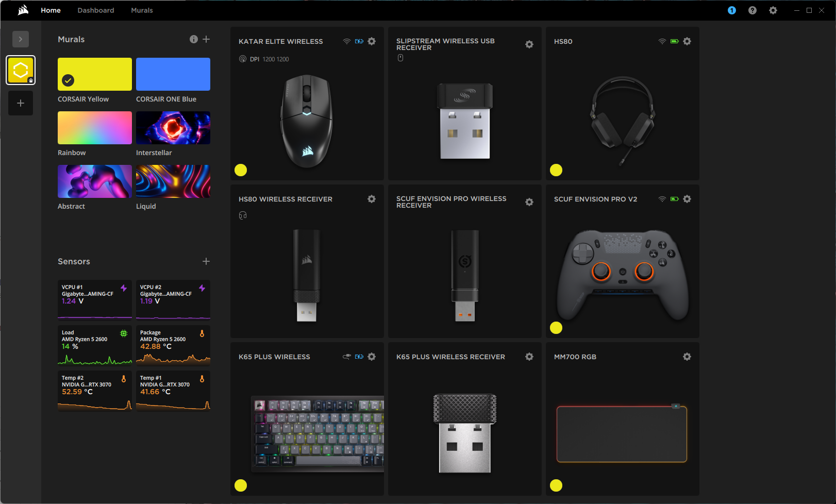Open MM700 RGB settings gear icon
The width and height of the screenshot is (836, 504).
[687, 357]
